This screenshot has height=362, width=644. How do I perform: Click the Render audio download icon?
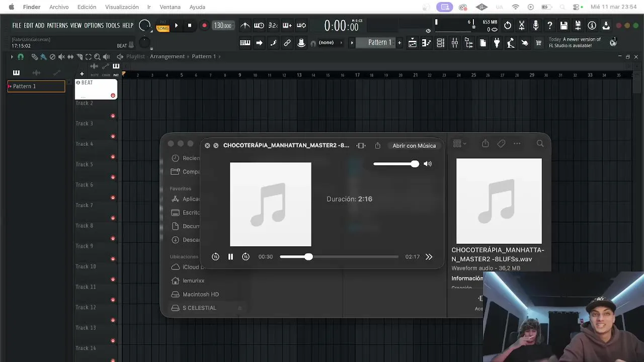606,26
